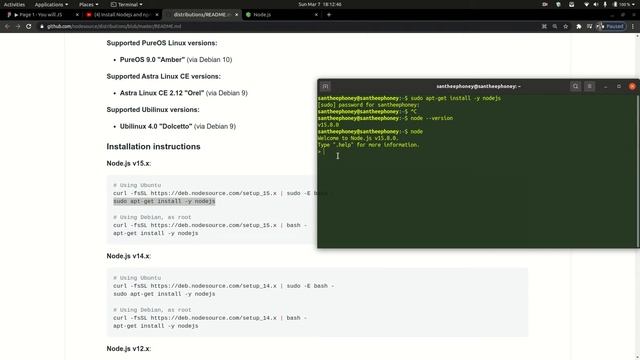
Task: Click 'PureOS 9.0 Amber' list item
Action: [176, 60]
